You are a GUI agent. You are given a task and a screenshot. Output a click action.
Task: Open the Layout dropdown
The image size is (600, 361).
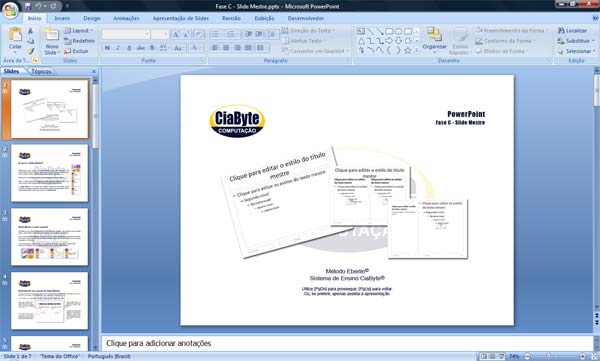(79, 31)
